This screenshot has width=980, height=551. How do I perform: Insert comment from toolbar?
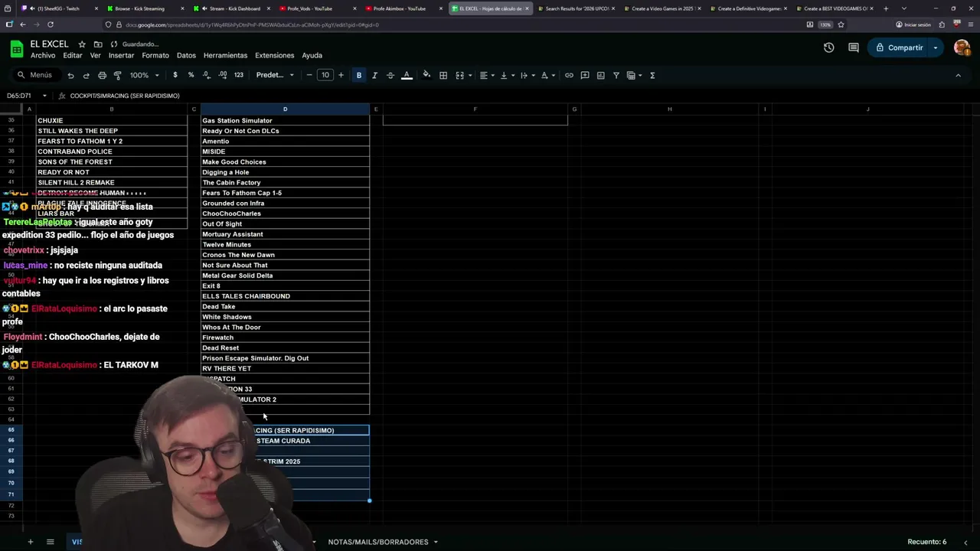pyautogui.click(x=585, y=75)
